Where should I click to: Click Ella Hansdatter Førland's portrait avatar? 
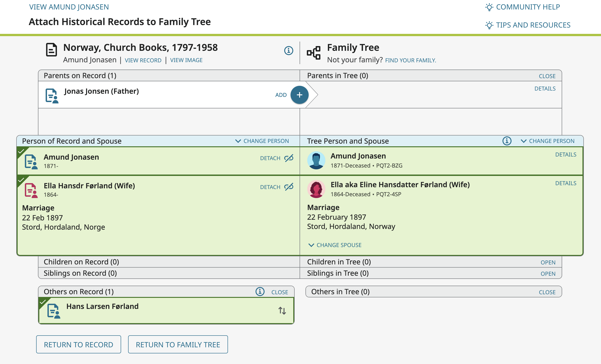click(316, 189)
